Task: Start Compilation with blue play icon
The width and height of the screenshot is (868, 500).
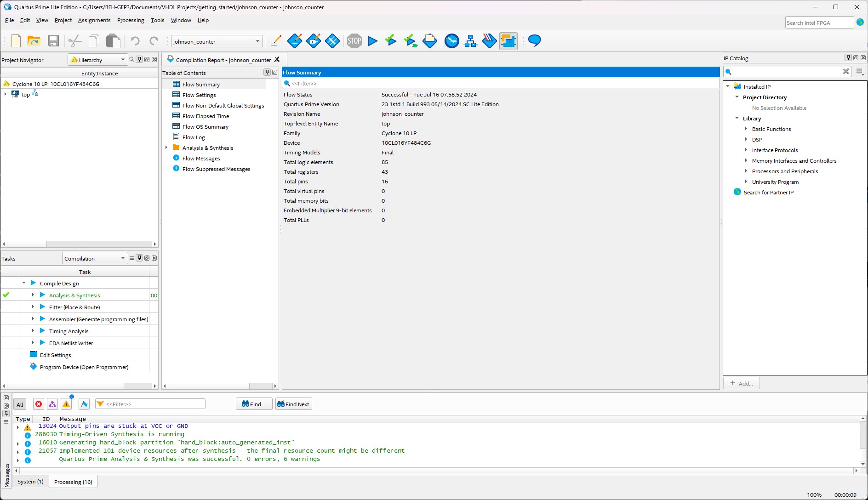Action: coord(373,41)
